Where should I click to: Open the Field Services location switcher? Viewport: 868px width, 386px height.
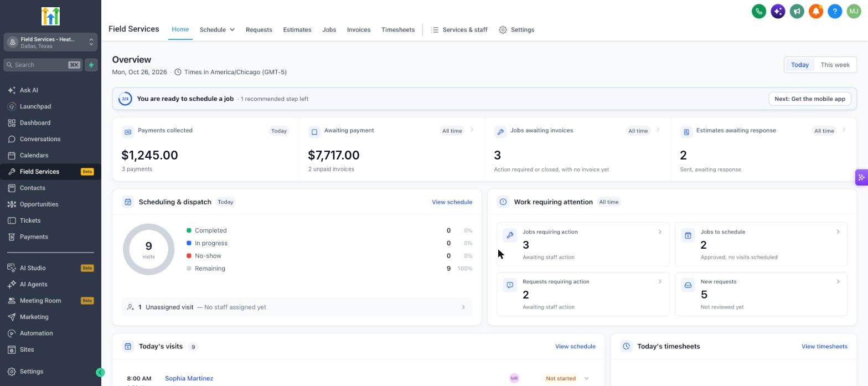pos(50,42)
